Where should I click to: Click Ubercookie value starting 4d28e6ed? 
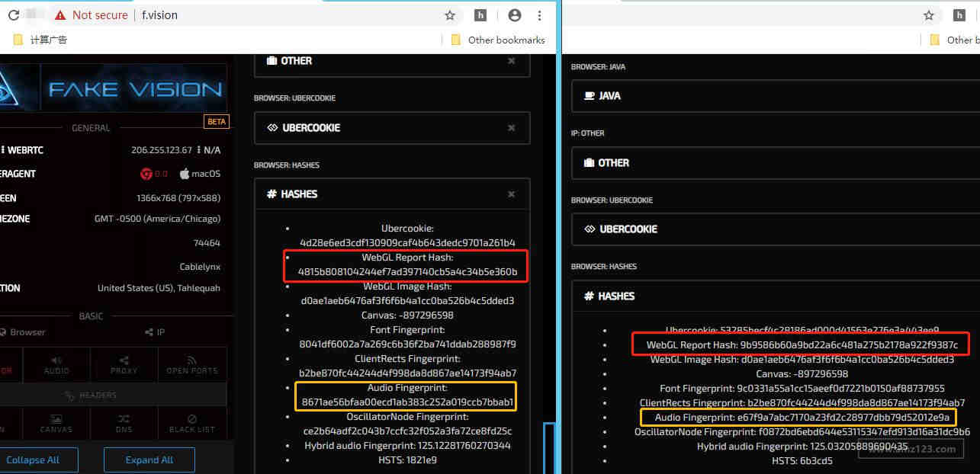(x=407, y=243)
